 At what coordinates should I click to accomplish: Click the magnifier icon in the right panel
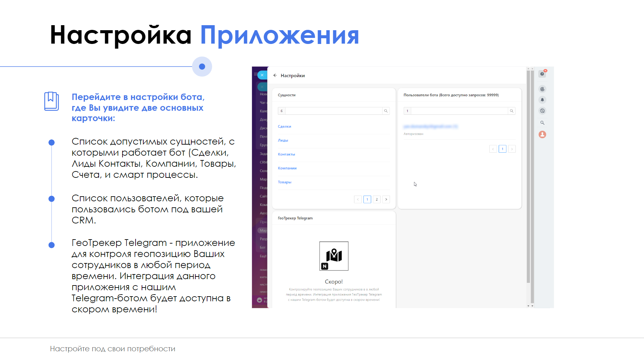(542, 123)
